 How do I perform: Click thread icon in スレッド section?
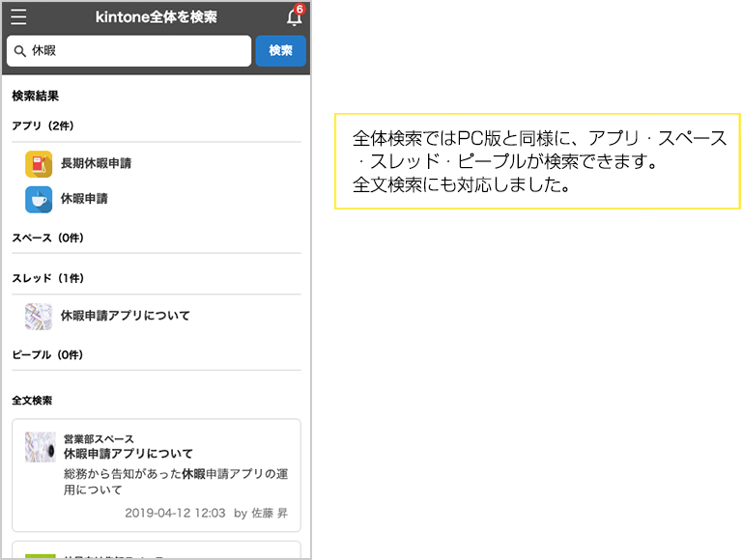pyautogui.click(x=39, y=316)
